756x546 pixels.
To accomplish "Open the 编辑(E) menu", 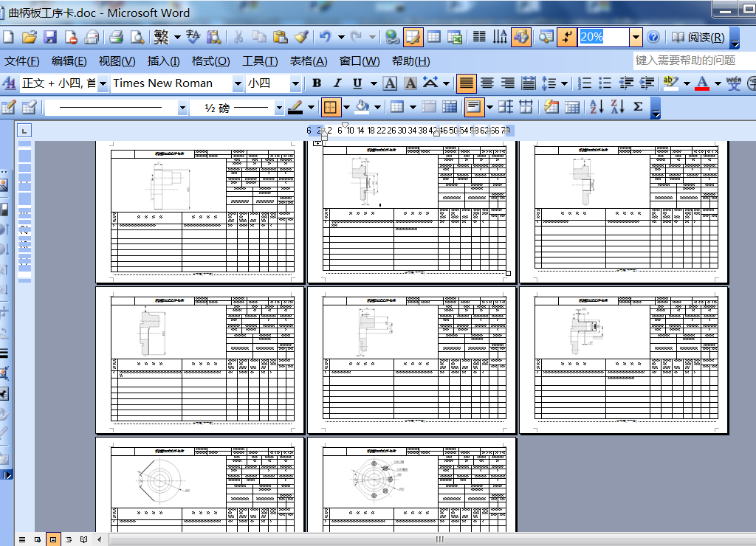I will [x=69, y=61].
